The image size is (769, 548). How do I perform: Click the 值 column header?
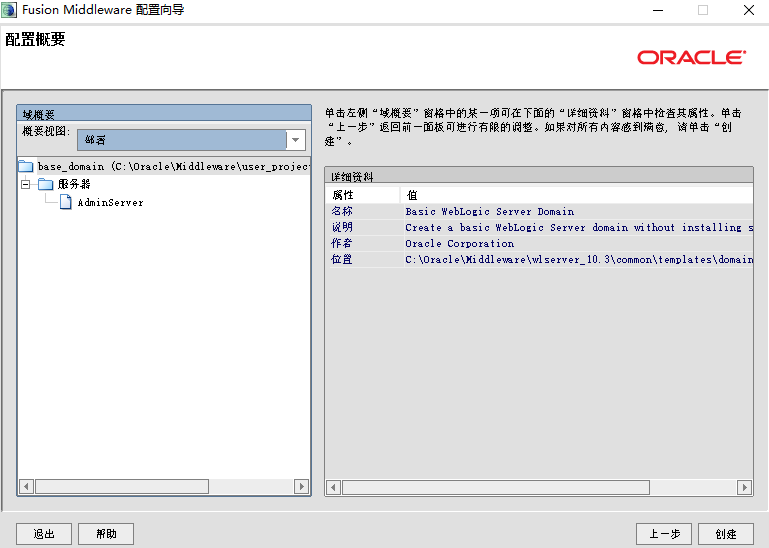(x=577, y=195)
